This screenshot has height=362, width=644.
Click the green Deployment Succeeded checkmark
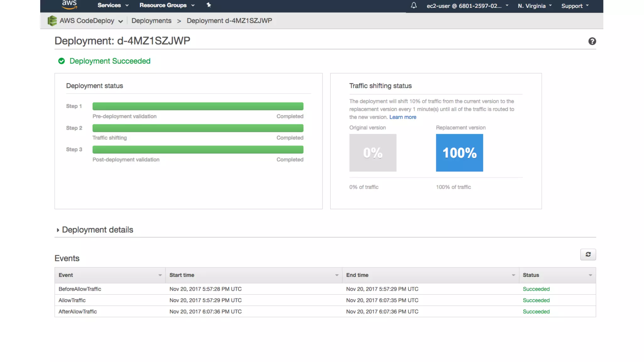tap(62, 61)
